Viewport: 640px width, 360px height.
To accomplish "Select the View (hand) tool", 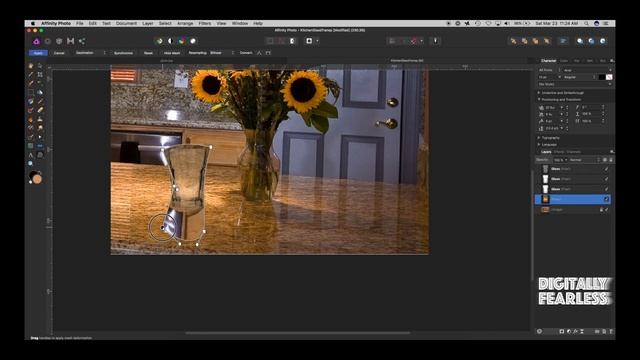I will (31, 66).
